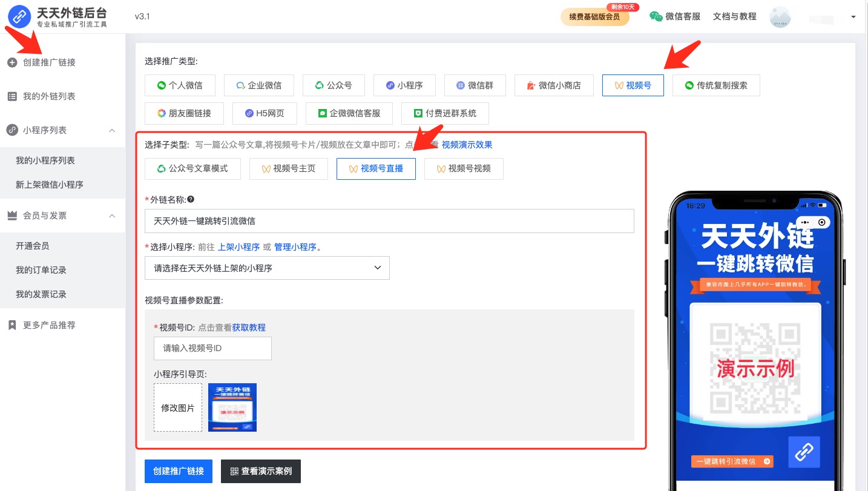Open the 获取教程 link
The image size is (868, 491).
pyautogui.click(x=249, y=328)
